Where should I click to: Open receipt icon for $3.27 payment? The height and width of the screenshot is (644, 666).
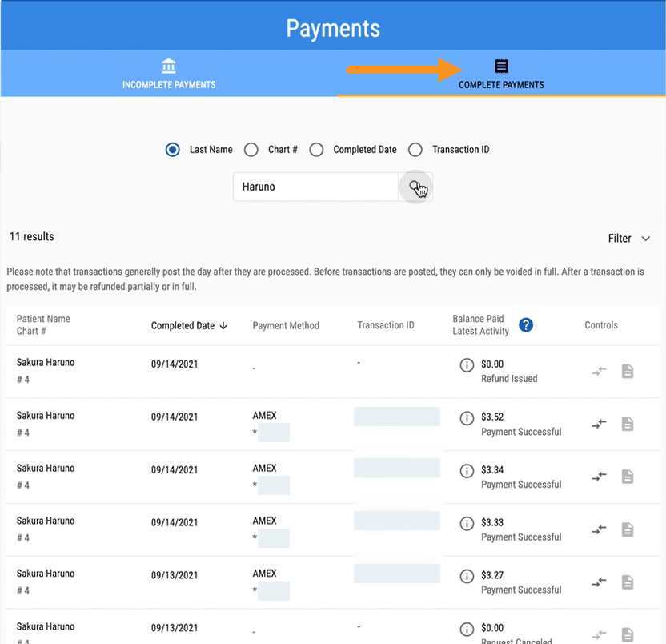[x=628, y=582]
